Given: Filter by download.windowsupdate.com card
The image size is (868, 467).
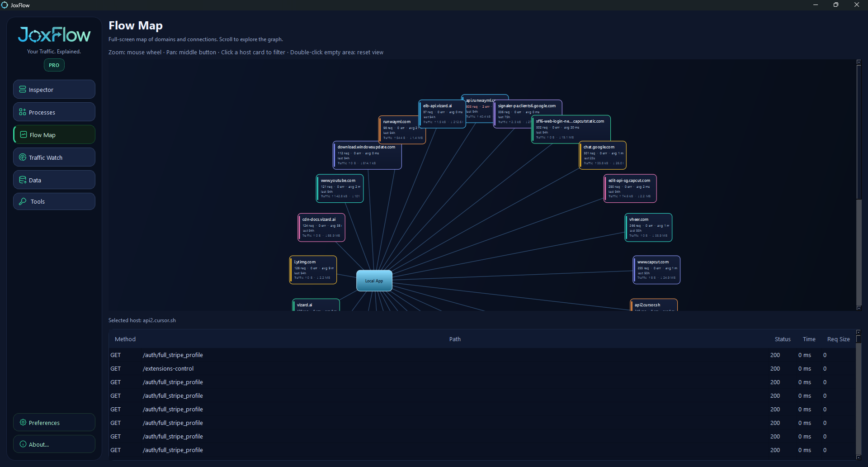Looking at the screenshot, I should [367, 155].
